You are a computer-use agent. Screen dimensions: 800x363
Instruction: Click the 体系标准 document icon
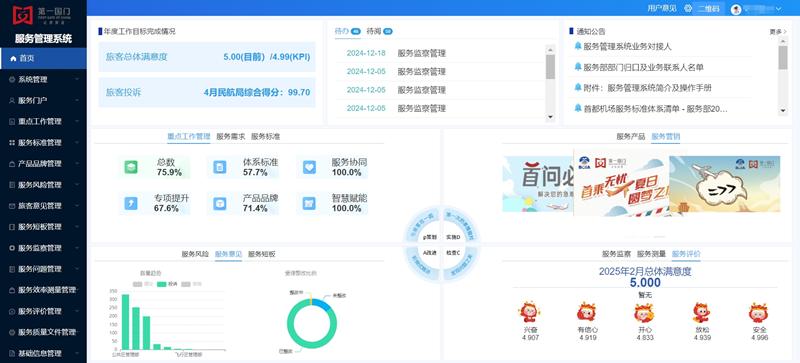[x=220, y=167]
